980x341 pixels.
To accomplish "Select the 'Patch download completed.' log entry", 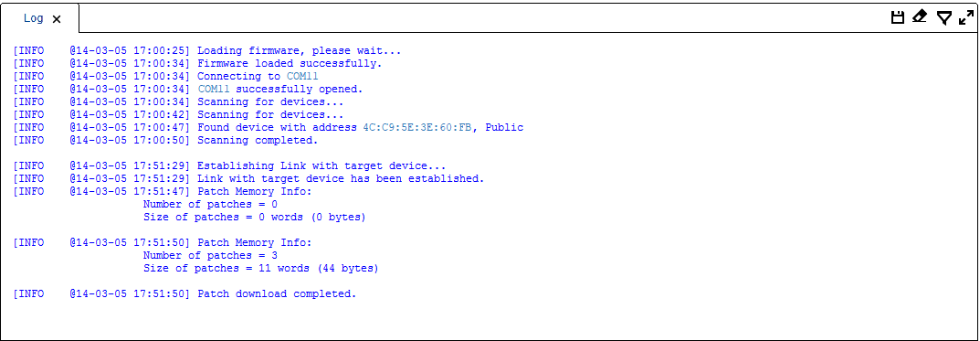I will coord(184,293).
